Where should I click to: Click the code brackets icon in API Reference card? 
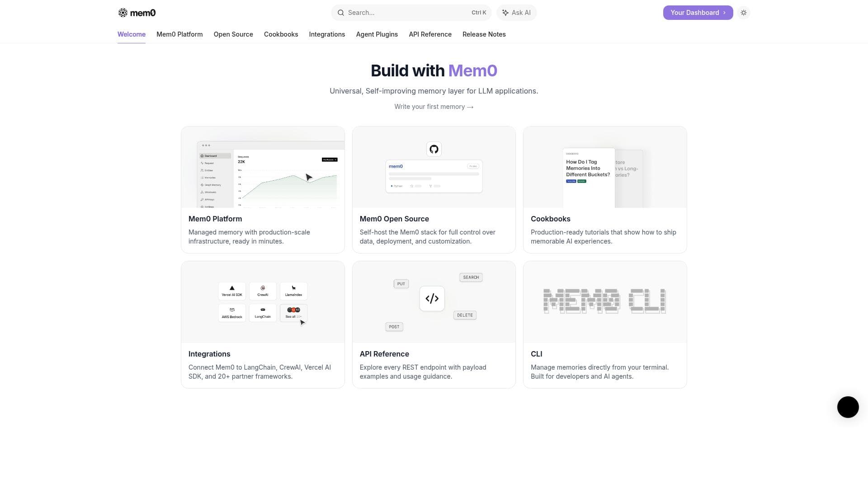[432, 298]
